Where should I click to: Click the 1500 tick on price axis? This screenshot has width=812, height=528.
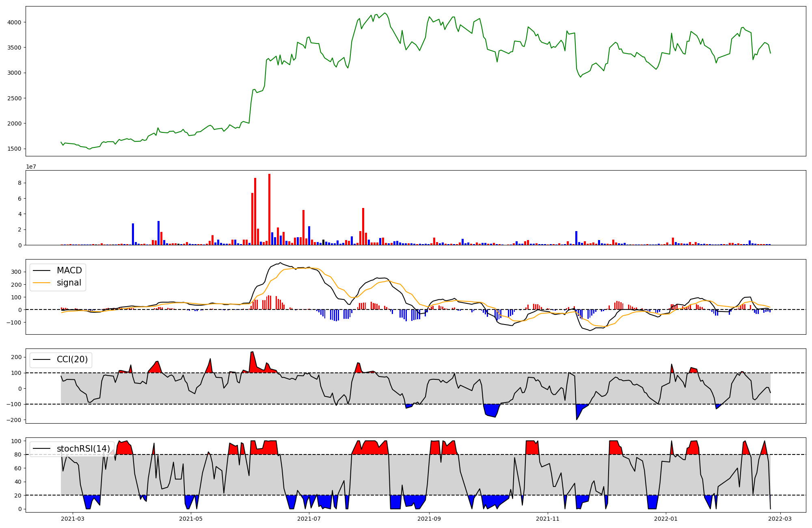point(14,149)
